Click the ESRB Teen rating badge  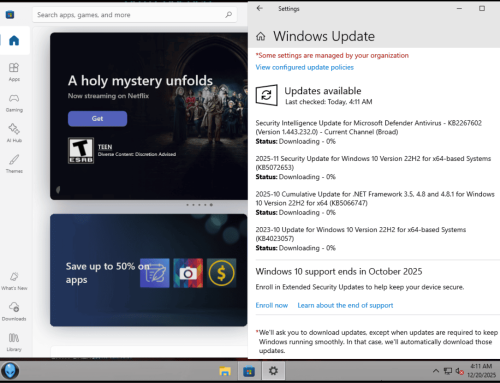pyautogui.click(x=81, y=151)
